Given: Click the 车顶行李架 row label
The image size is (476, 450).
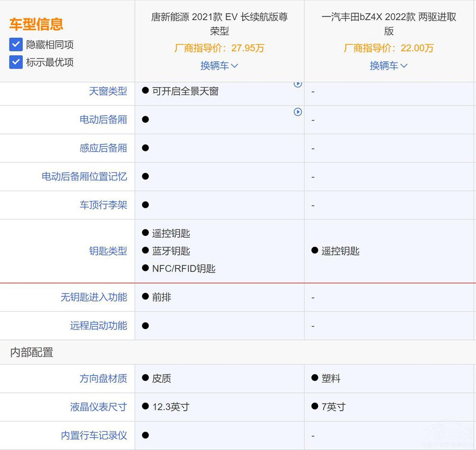Looking at the screenshot, I should (103, 205).
